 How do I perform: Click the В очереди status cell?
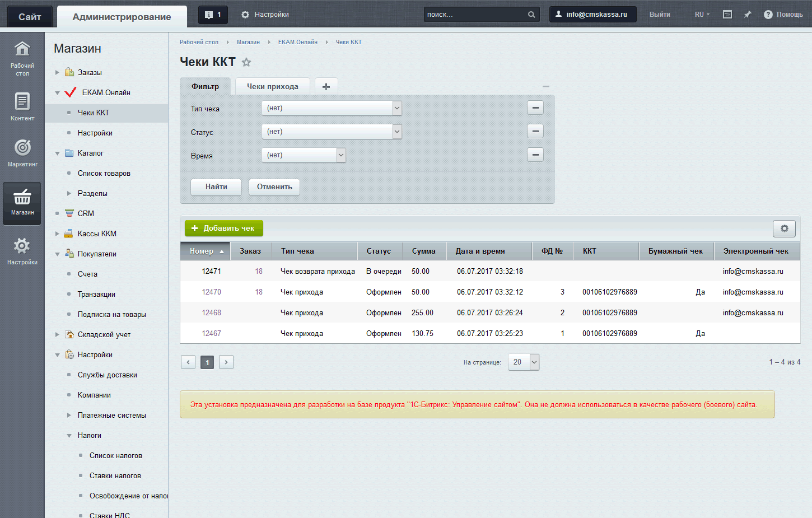384,271
